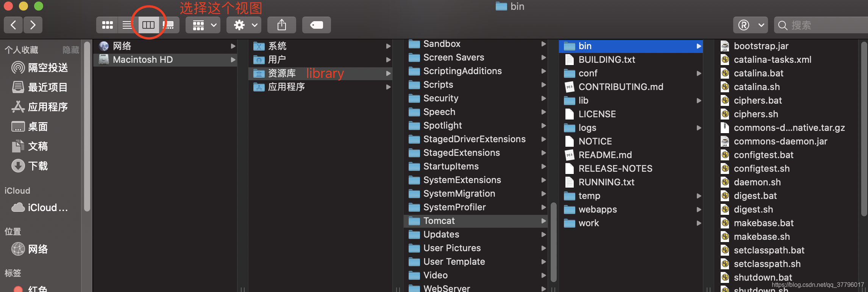Select shutdown.bat file
Viewport: 868px width, 292px height.
786,278
